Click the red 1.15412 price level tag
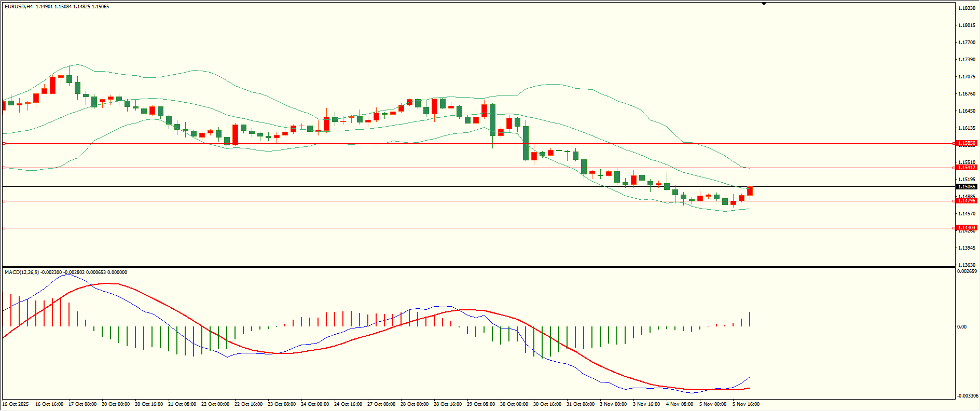This screenshot has height=411, width=980. click(967, 168)
